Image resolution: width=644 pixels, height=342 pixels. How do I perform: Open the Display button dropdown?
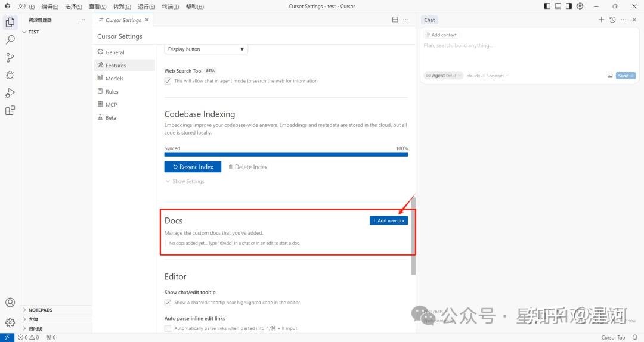[206, 49]
